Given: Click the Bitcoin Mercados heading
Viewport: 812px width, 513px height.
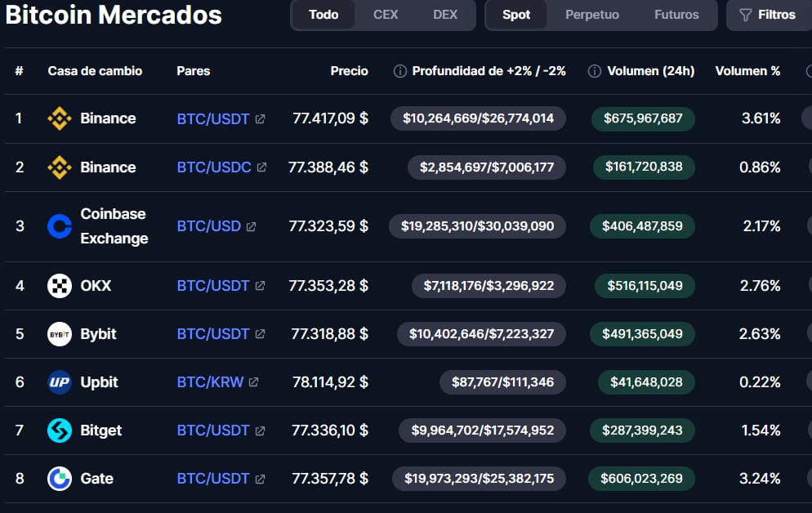Looking at the screenshot, I should coord(114,15).
